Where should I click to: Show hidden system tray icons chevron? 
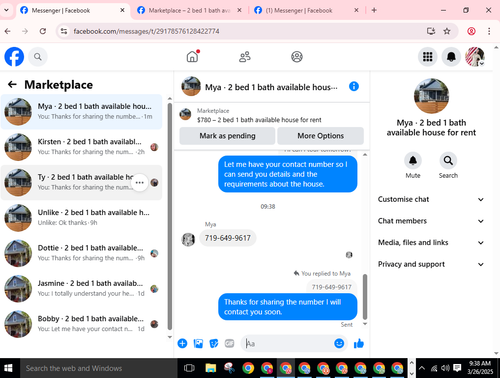[x=422, y=368]
